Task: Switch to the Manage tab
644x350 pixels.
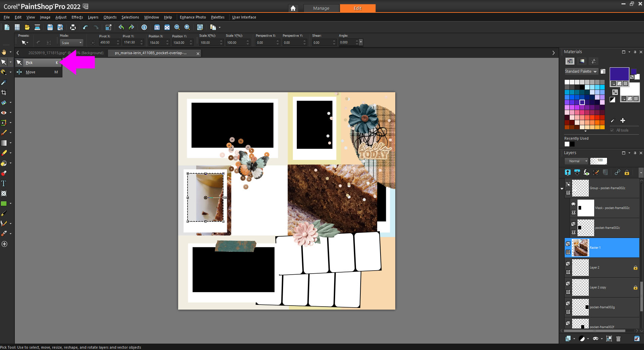Action: point(321,8)
